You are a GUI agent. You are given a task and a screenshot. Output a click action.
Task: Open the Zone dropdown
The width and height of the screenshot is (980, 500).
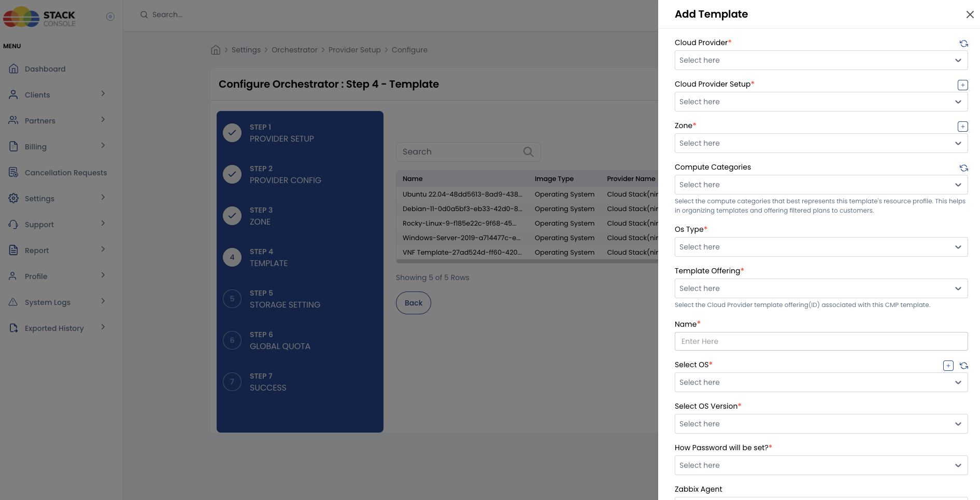click(x=821, y=143)
